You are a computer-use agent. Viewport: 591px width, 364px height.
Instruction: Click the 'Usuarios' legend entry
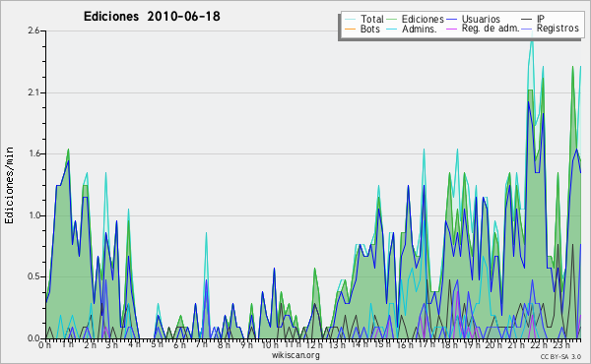(481, 19)
